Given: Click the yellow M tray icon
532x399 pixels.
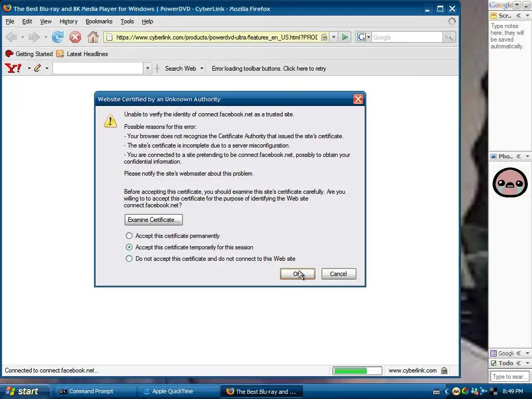Looking at the screenshot, I should click(x=456, y=392).
